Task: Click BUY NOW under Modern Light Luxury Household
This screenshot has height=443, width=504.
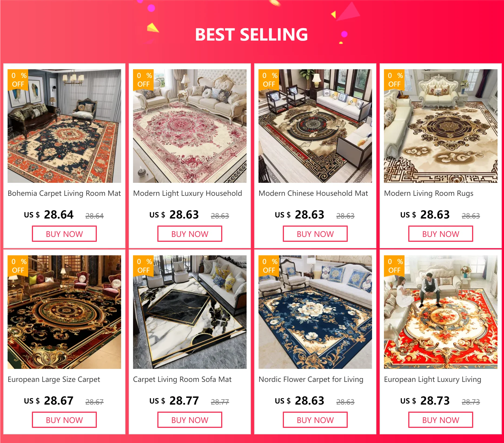Action: coord(190,234)
